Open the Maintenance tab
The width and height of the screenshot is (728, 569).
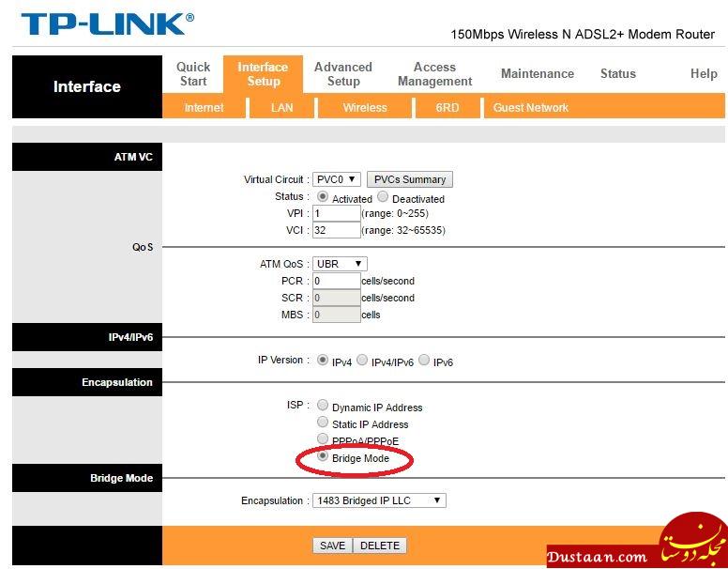click(538, 74)
